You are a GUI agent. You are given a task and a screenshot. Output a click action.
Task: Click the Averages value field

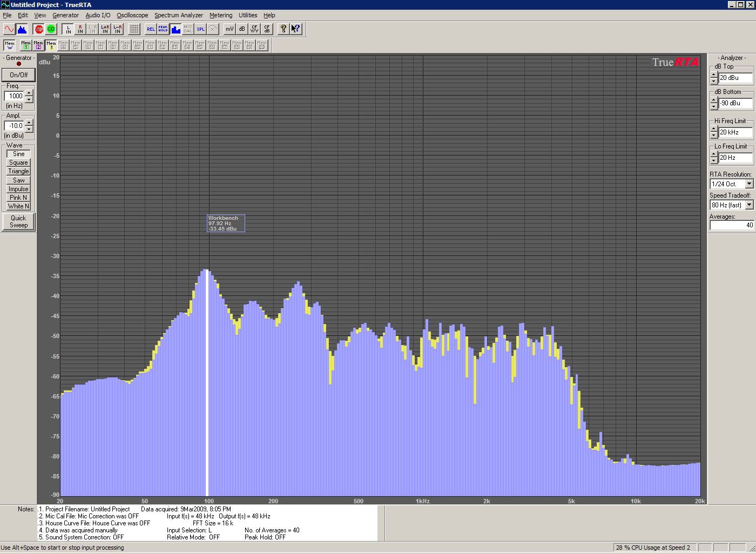732,225
